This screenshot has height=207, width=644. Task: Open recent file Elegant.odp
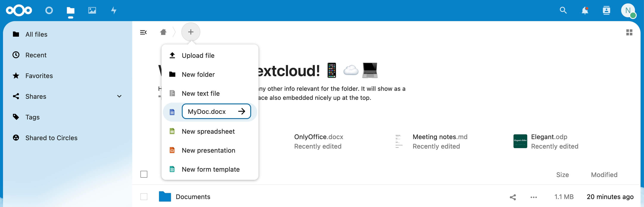pos(549,137)
